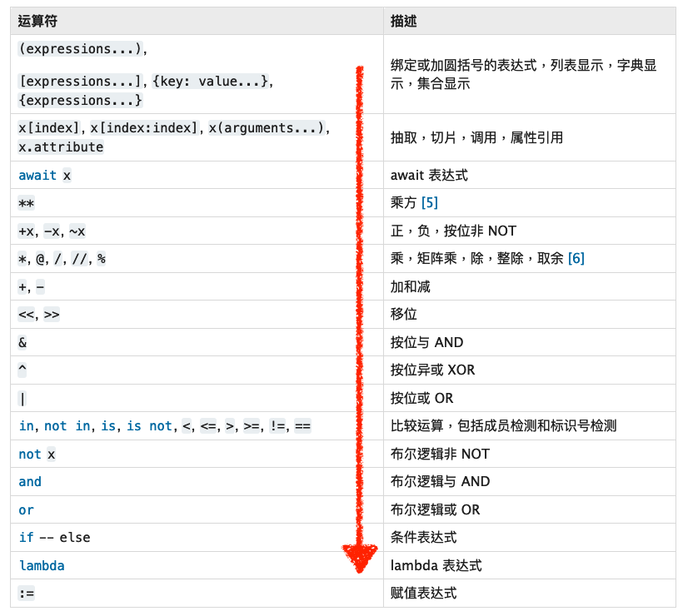Click the 'not' link before x
Image resolution: width=683 pixels, height=616 pixels.
coord(30,455)
